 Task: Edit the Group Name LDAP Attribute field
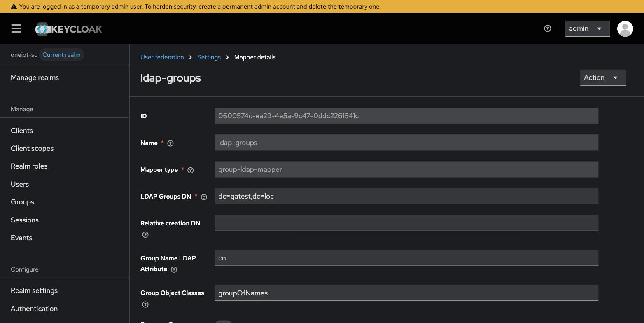click(x=406, y=258)
